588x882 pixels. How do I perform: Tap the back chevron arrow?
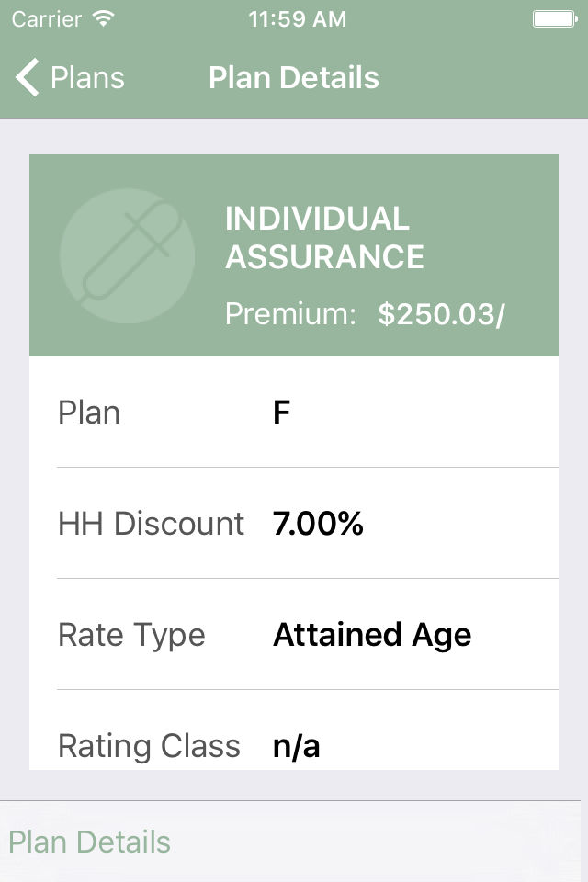point(28,78)
